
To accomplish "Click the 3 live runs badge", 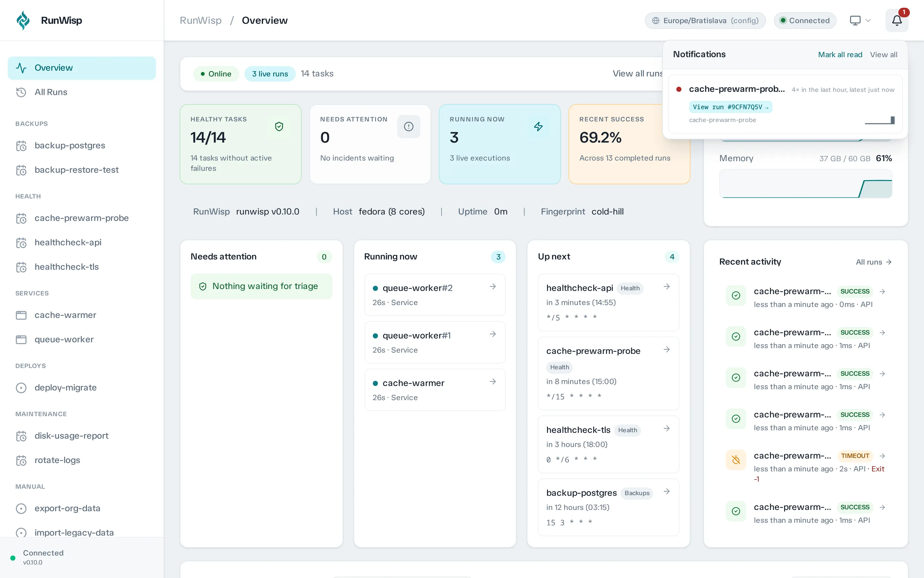I will click(x=270, y=74).
